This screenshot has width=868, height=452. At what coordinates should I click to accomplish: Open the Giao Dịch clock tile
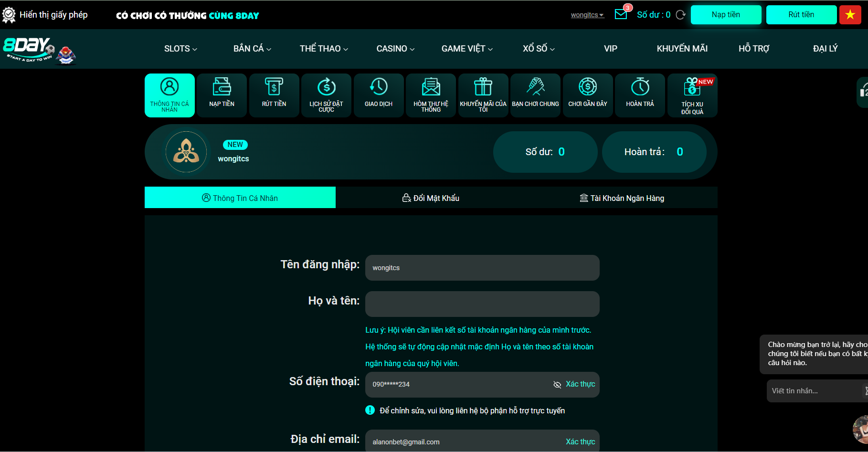[379, 95]
